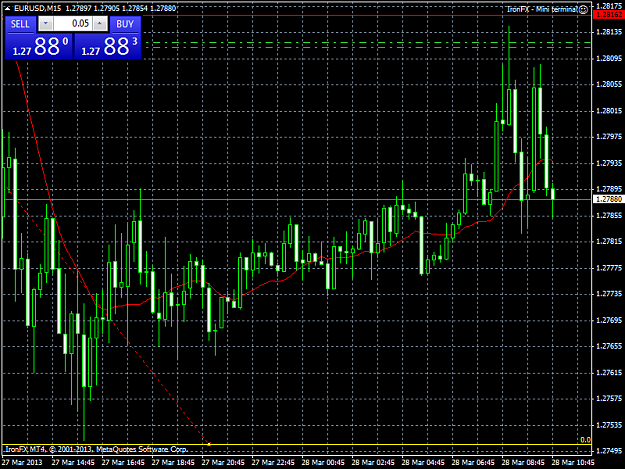The image size is (625, 469).
Task: Increase lot volume with the up arrow
Action: click(100, 24)
